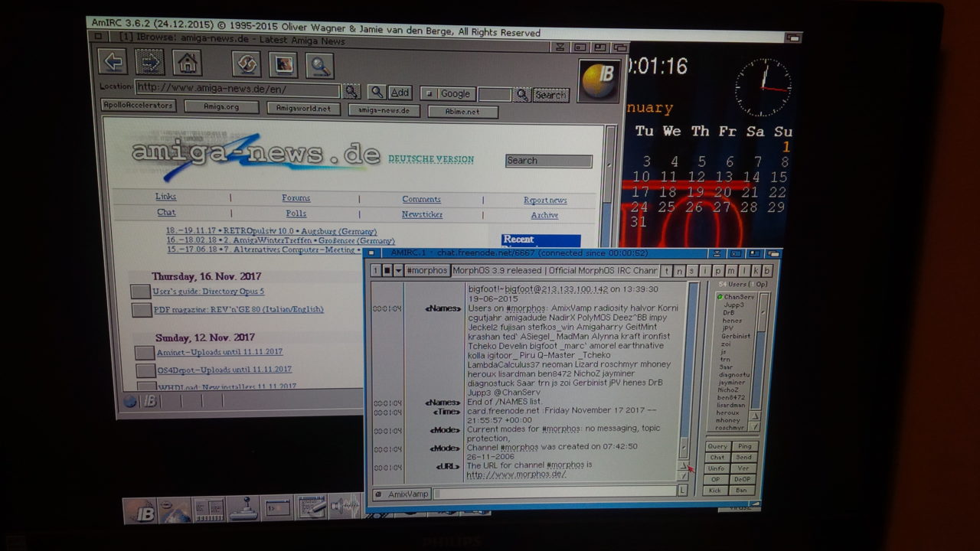The height and width of the screenshot is (551, 980).
Task: Click the analog clock widget
Action: point(763,86)
